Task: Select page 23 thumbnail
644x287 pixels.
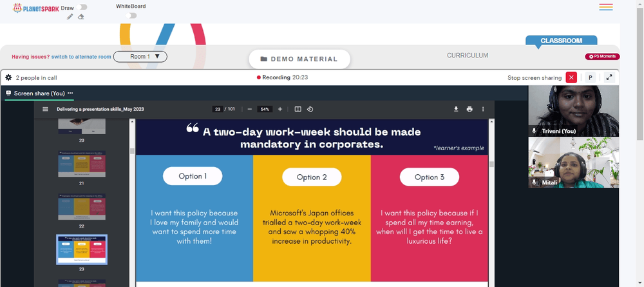Action: pyautogui.click(x=82, y=250)
